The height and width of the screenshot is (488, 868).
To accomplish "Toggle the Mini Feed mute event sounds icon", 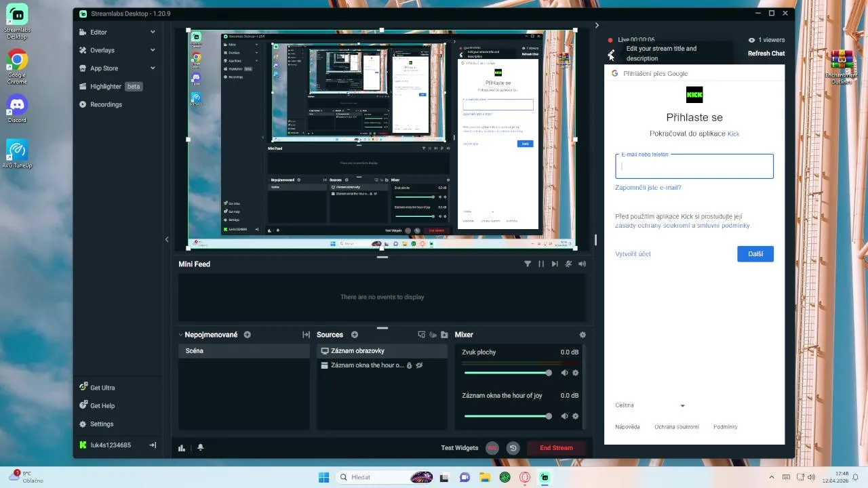I will [x=568, y=264].
